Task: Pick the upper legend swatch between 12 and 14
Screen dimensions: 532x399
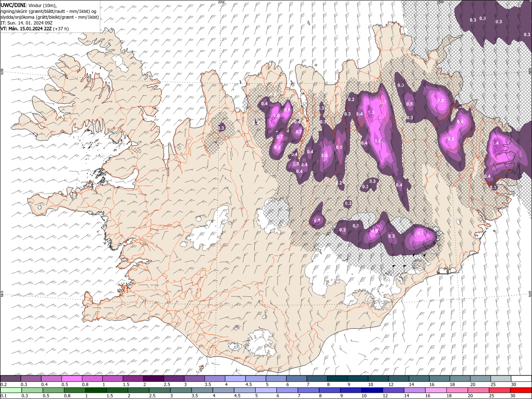Action: [398, 379]
